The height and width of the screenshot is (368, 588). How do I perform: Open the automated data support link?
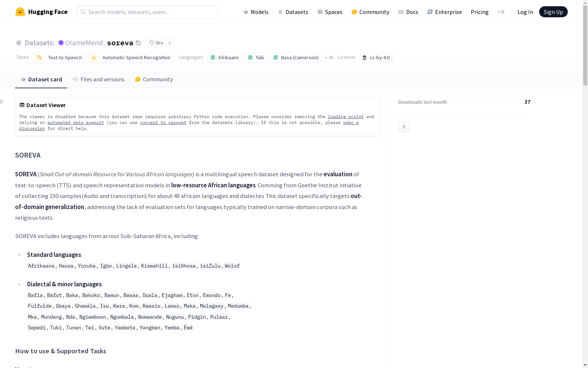[76, 123]
